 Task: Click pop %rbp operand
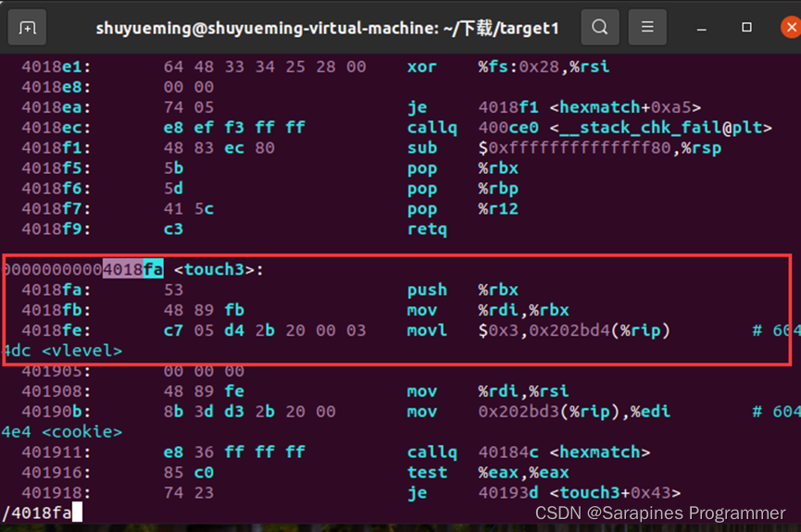[498, 189]
